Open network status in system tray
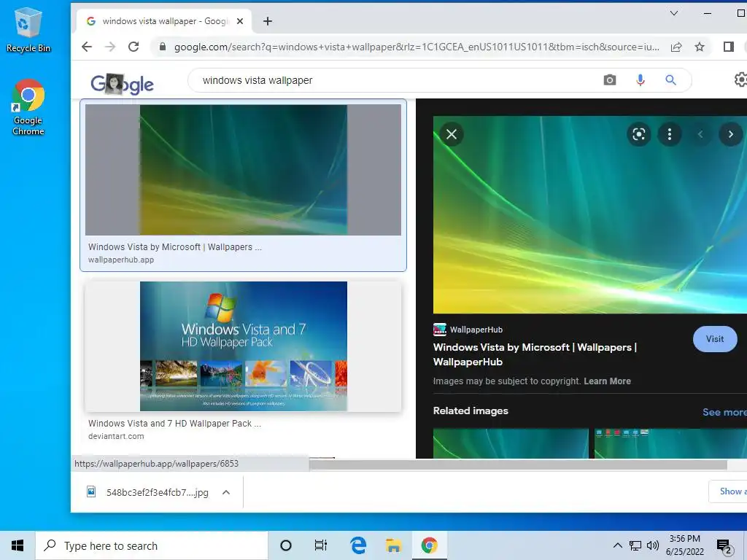The height and width of the screenshot is (560, 747). (635, 545)
